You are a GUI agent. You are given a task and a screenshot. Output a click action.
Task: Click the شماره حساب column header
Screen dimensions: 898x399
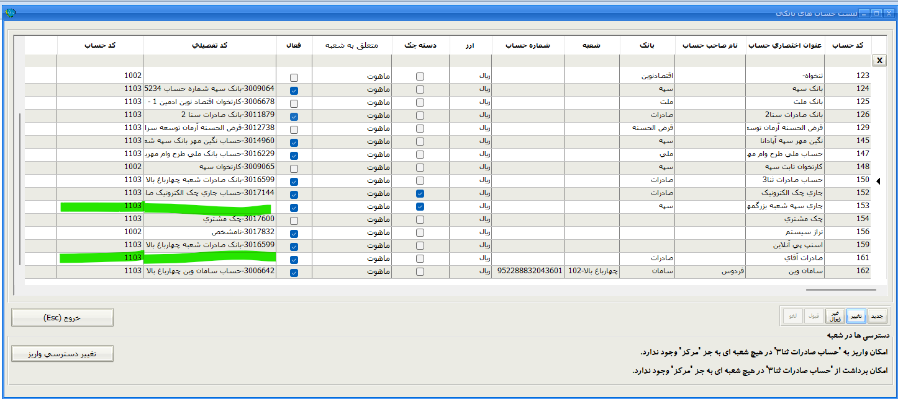tap(527, 45)
